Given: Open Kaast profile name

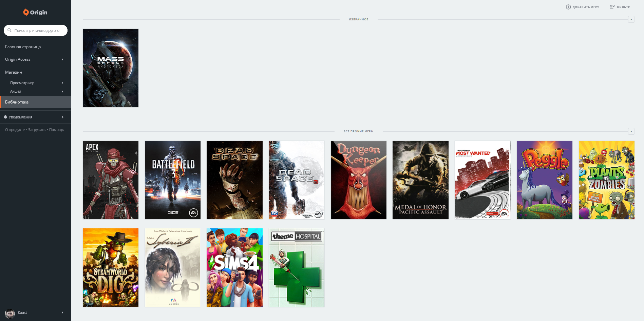Looking at the screenshot, I should click(22, 313).
